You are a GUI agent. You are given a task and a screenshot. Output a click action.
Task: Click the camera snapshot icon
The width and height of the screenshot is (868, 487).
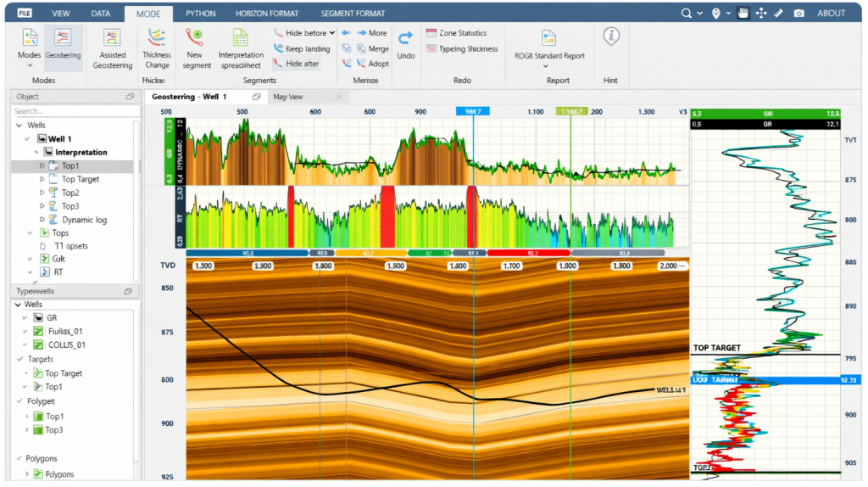798,14
